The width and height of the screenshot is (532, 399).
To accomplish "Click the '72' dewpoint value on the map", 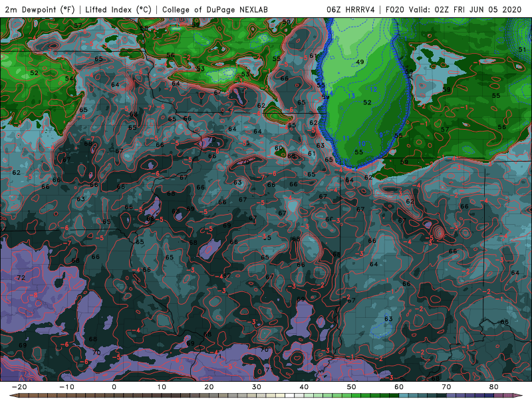I will pyautogui.click(x=21, y=277).
